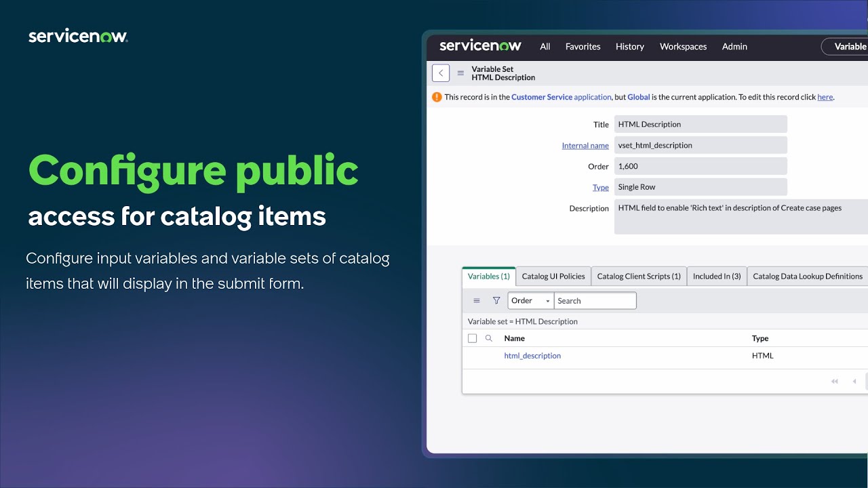Click the here link to edit the record

[825, 97]
